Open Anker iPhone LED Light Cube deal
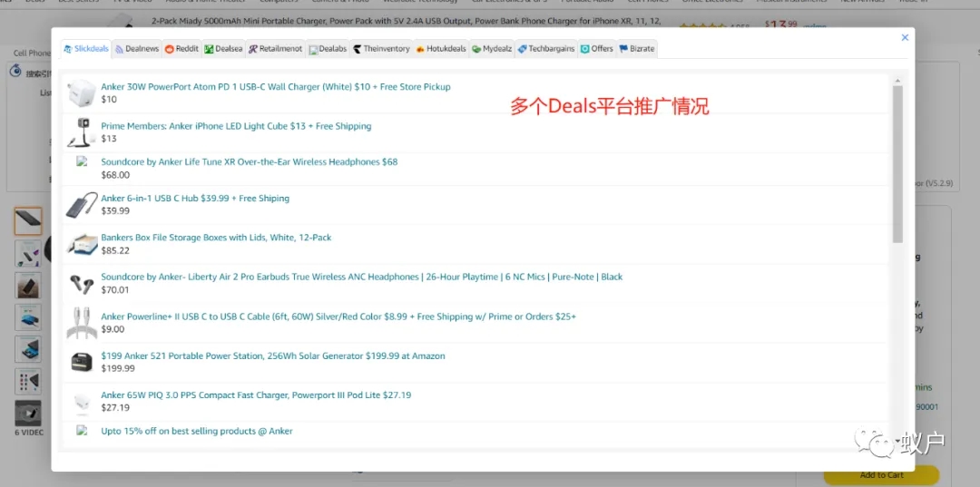This screenshot has height=487, width=980. 236,126
